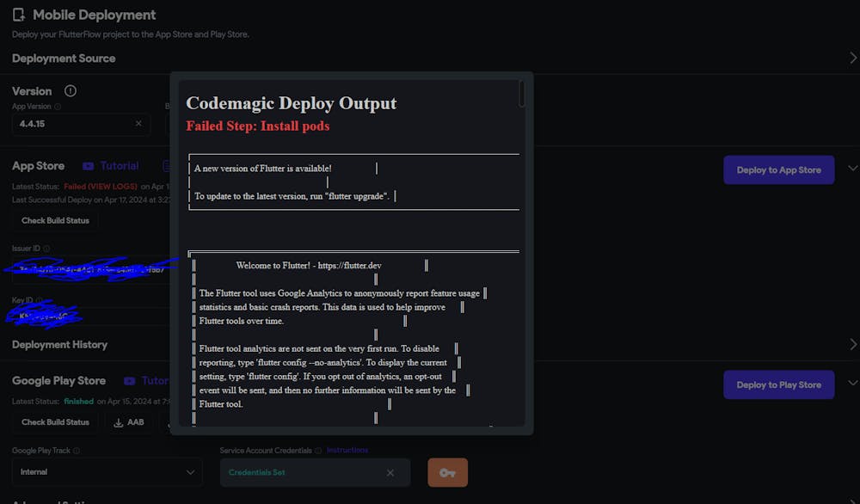
Task: Click the Welcome to Flutter line
Action: coord(309,266)
